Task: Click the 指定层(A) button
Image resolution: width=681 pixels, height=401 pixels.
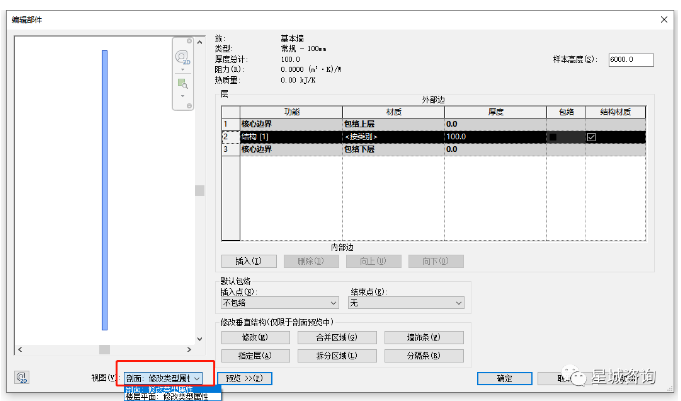Action: pos(255,356)
